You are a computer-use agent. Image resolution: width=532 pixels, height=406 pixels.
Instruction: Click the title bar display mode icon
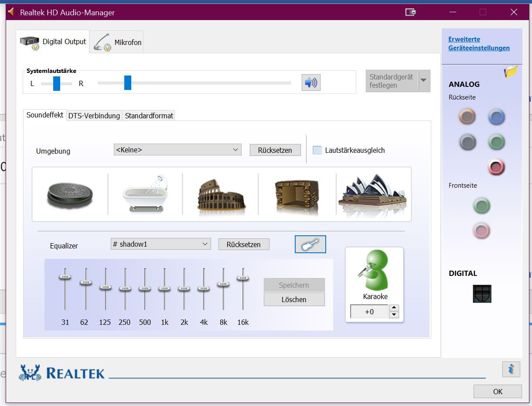click(x=410, y=12)
